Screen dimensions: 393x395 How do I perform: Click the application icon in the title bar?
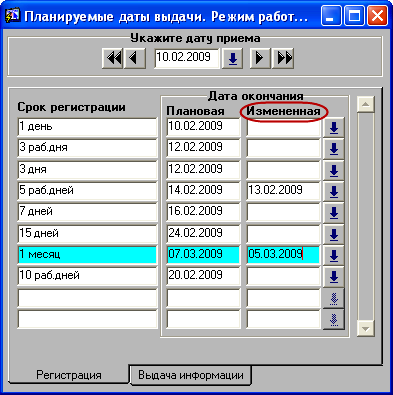pyautogui.click(x=13, y=16)
